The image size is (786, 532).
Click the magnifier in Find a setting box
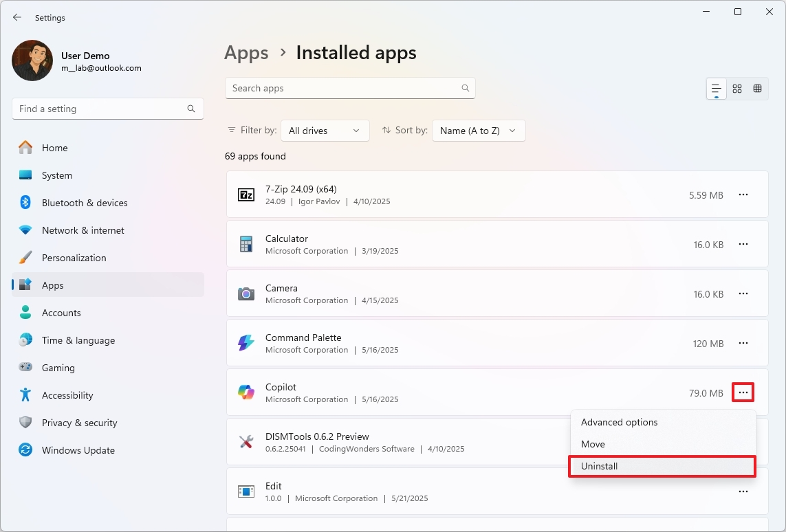coord(190,109)
